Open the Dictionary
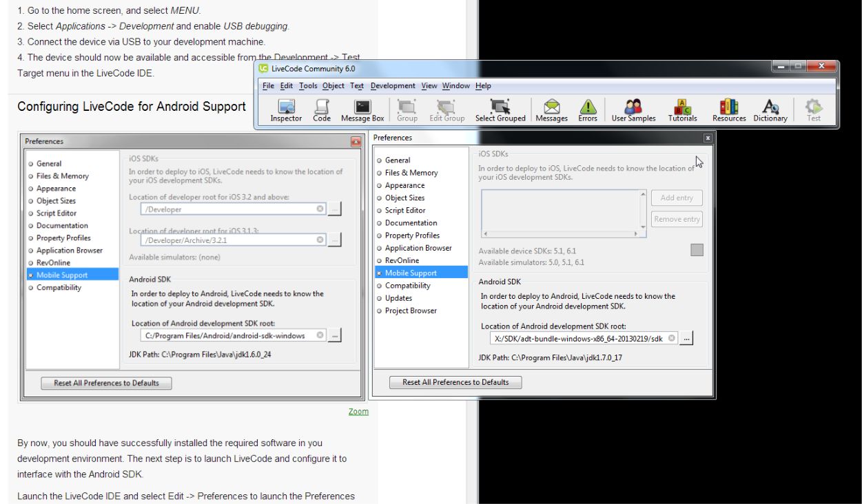The image size is (862, 504). (770, 110)
